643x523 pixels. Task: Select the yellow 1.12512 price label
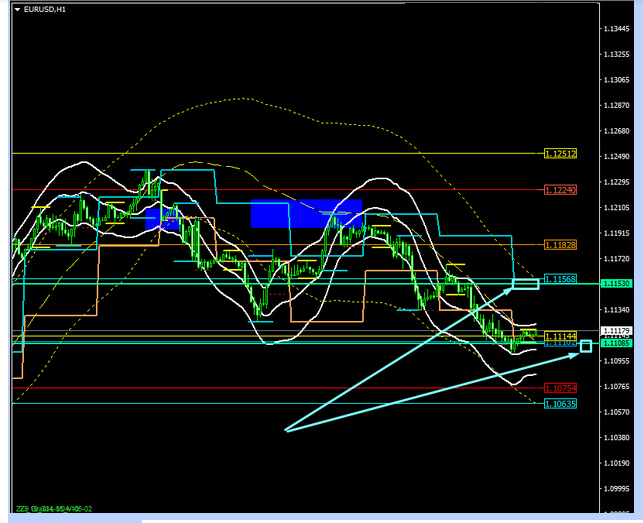(x=559, y=153)
